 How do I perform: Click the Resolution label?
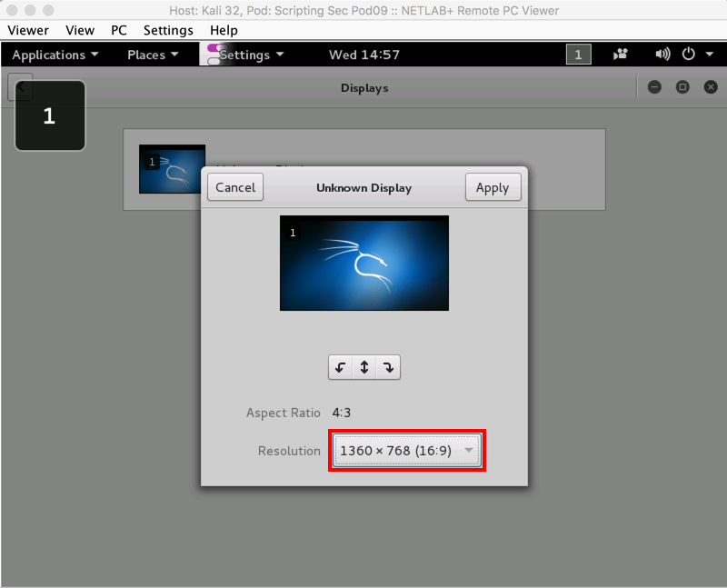click(x=289, y=451)
